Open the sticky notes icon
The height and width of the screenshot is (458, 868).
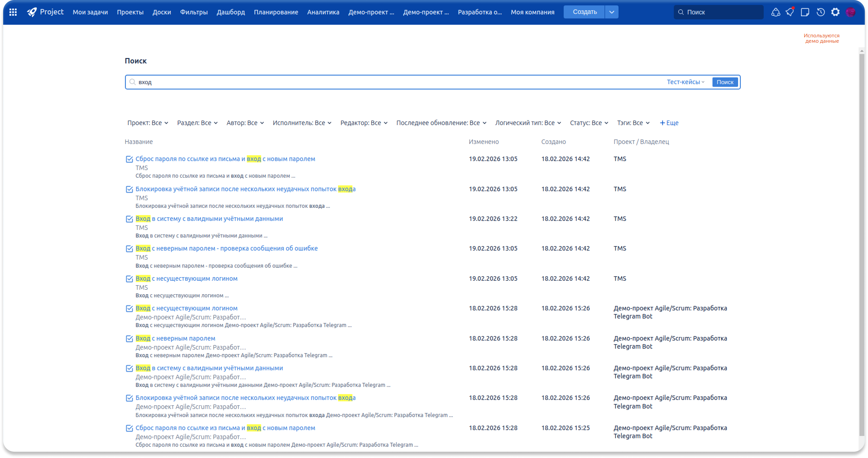805,12
